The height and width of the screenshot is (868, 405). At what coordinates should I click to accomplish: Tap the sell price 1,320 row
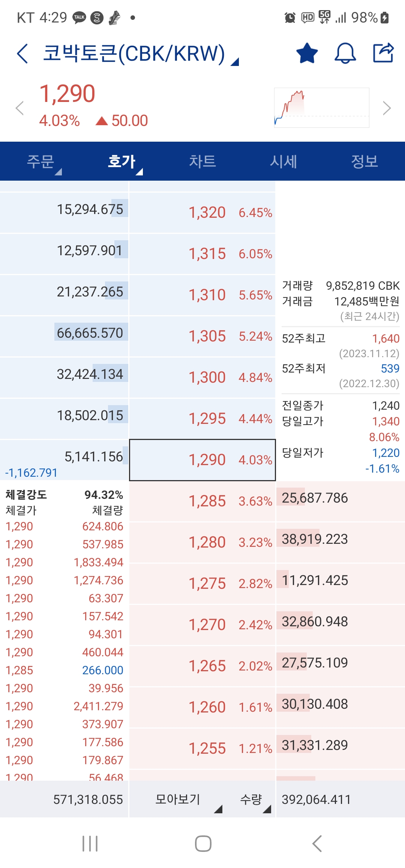coord(202,212)
